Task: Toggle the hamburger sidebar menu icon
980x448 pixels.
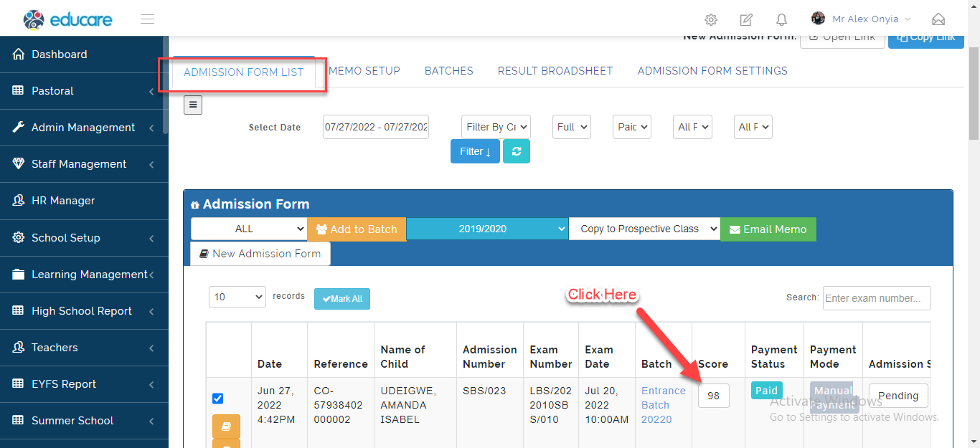Action: pos(148,19)
